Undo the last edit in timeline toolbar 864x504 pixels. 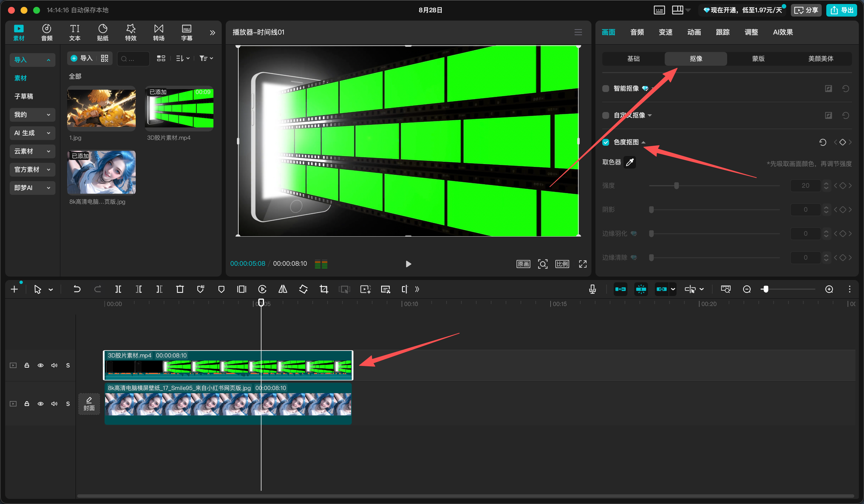(77, 289)
